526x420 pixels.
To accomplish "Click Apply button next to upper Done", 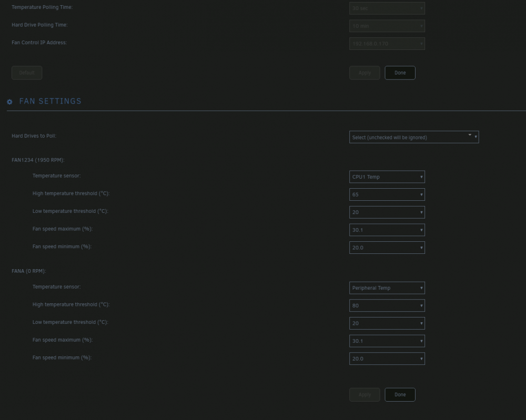I will point(365,73).
